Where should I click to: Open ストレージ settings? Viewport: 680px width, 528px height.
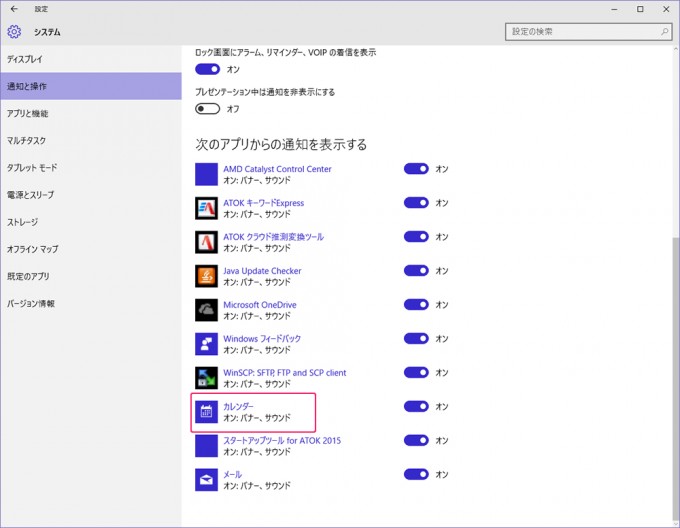91,222
